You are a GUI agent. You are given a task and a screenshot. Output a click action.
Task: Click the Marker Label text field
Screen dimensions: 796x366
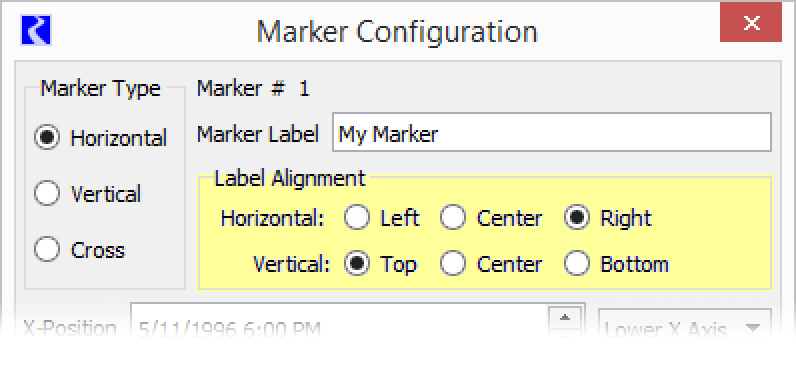552,132
